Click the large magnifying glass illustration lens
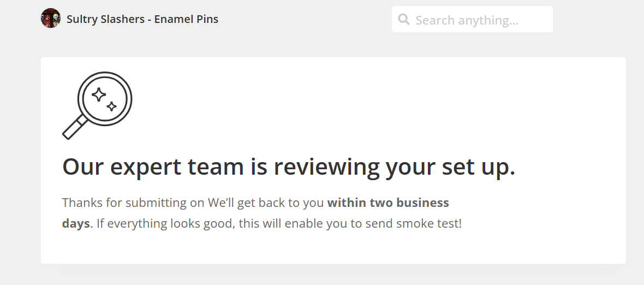This screenshot has height=285, width=644. [x=105, y=98]
